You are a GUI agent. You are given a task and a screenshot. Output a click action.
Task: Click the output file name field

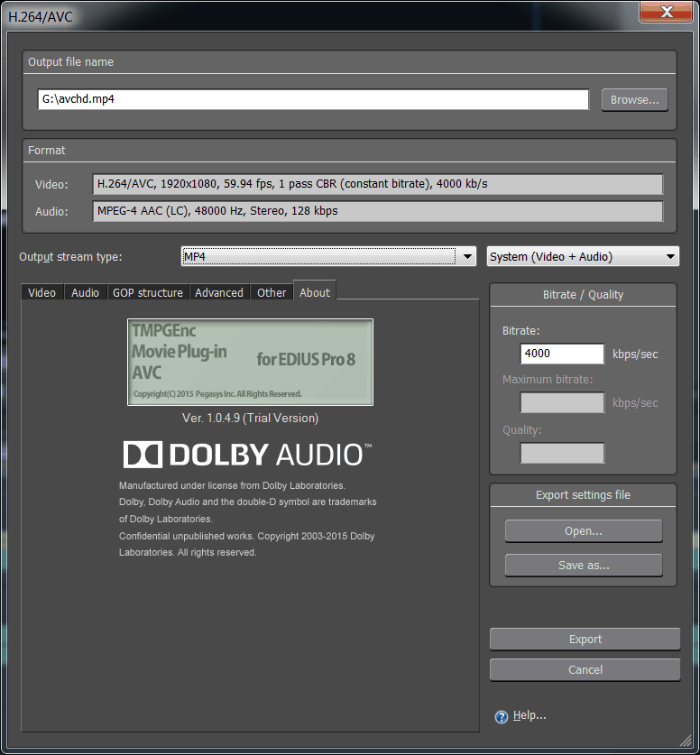(313, 99)
